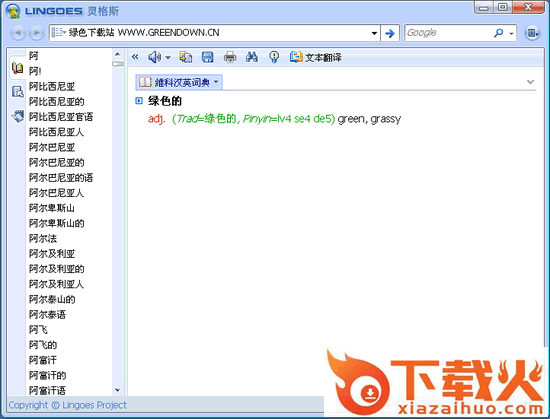Select 阿尔巴尼亚 in the word list

[52, 147]
